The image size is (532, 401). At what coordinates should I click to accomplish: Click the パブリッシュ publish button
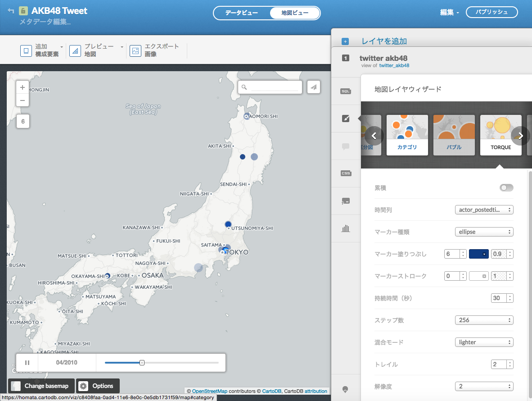pyautogui.click(x=491, y=12)
